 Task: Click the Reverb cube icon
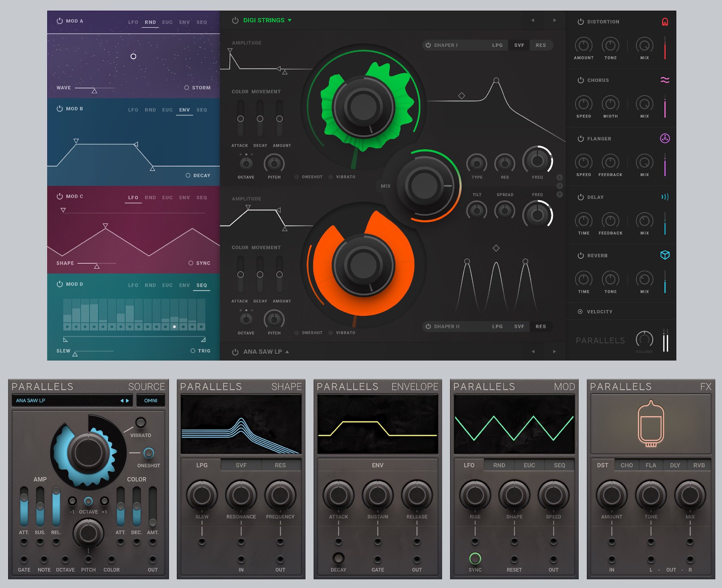pyautogui.click(x=665, y=255)
